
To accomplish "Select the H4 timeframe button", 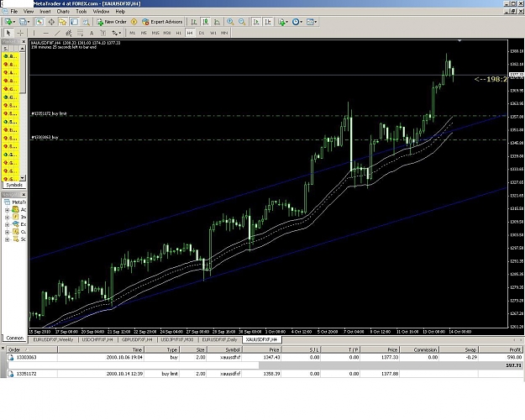I will 190,33.
